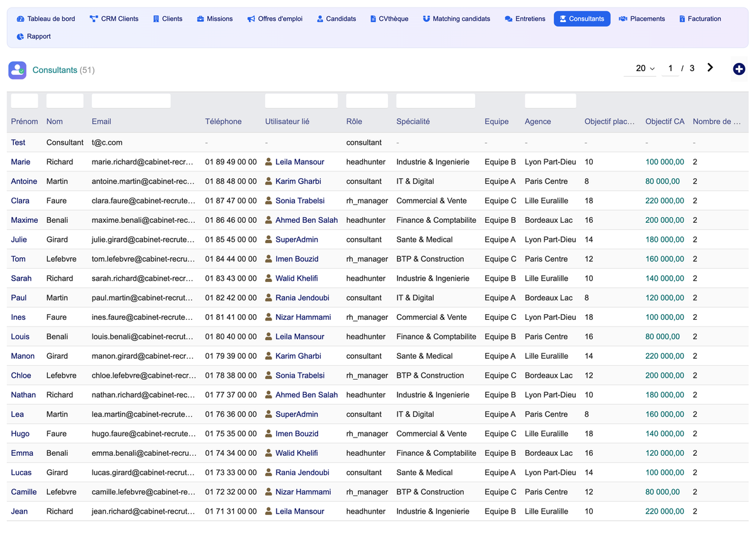This screenshot has width=756, height=542.
Task: Switch to the Candidats tab
Action: point(336,19)
